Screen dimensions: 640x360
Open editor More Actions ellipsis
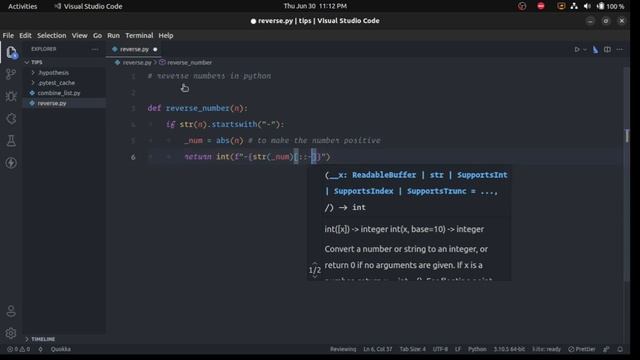[620, 49]
